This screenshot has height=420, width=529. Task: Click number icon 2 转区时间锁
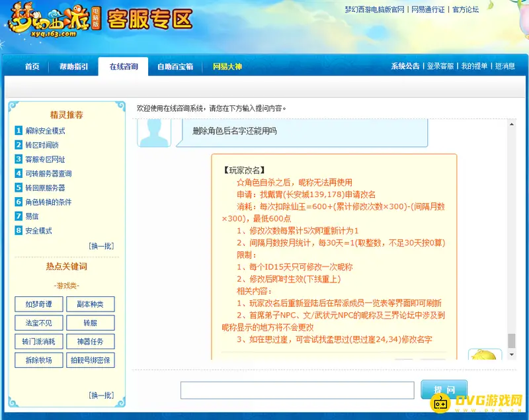coord(19,145)
